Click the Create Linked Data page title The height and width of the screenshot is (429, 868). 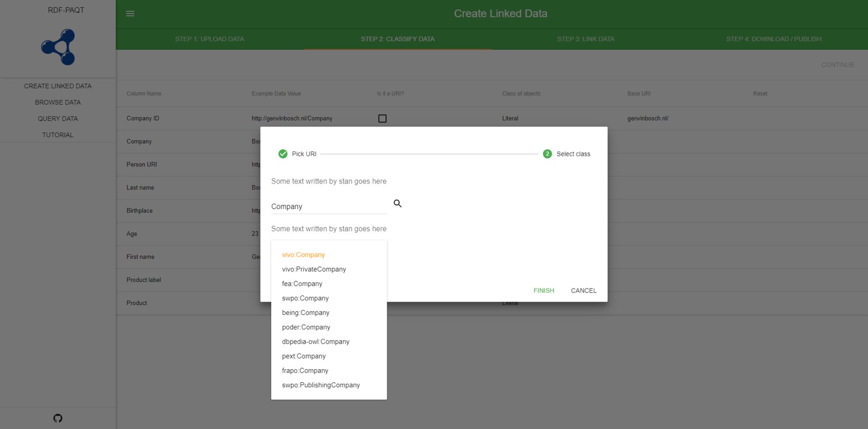click(x=501, y=14)
